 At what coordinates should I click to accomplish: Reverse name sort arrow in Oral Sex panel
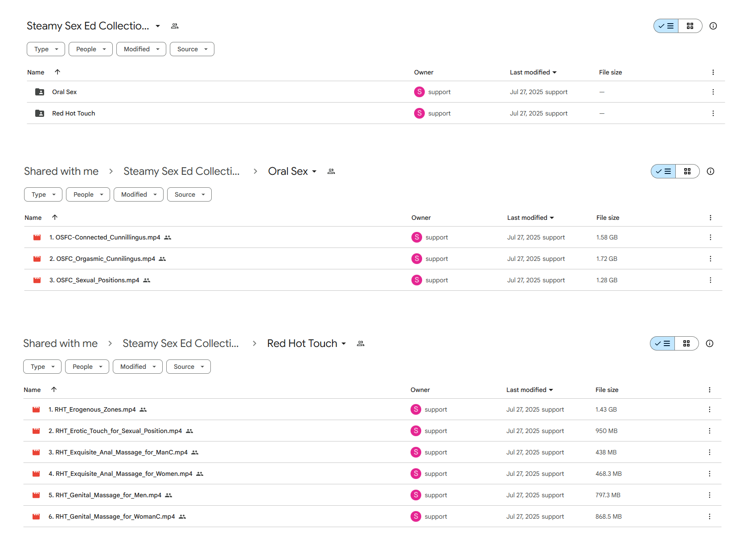point(55,217)
